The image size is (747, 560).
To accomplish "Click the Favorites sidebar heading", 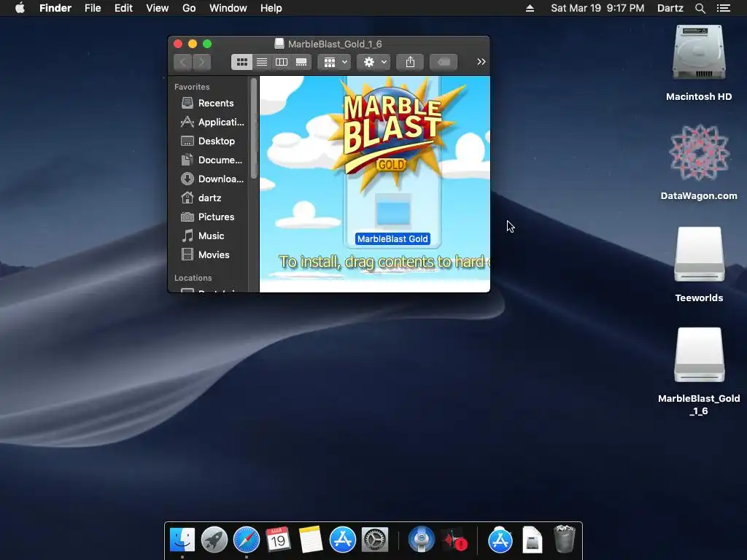I will tap(192, 87).
